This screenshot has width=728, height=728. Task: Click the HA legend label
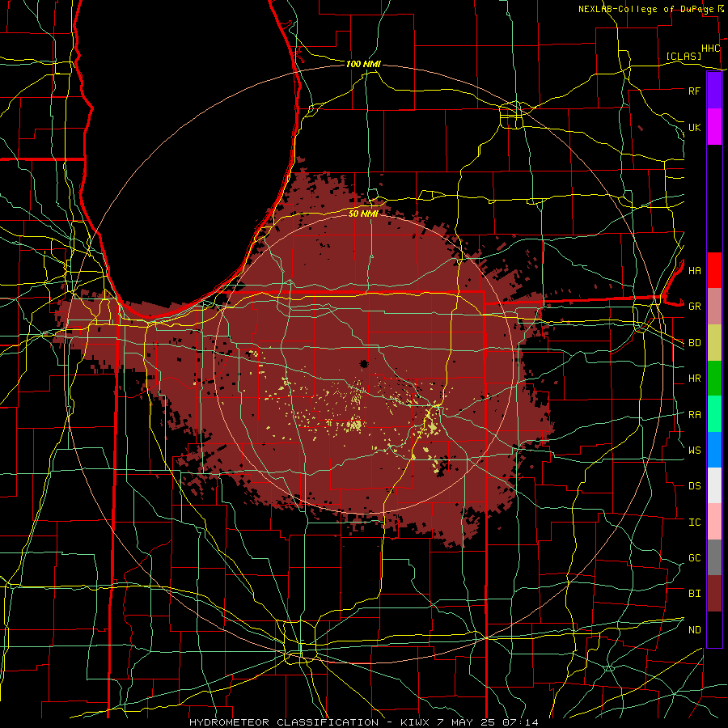click(694, 270)
